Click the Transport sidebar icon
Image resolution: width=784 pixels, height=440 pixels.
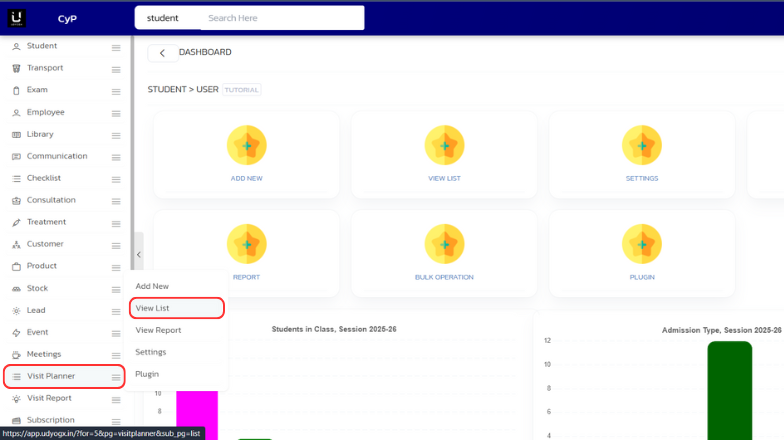pos(16,68)
